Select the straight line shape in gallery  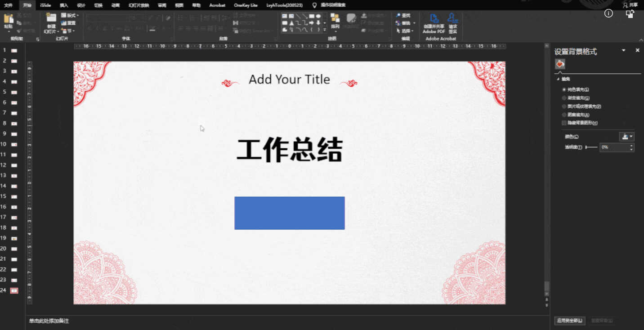[298, 16]
